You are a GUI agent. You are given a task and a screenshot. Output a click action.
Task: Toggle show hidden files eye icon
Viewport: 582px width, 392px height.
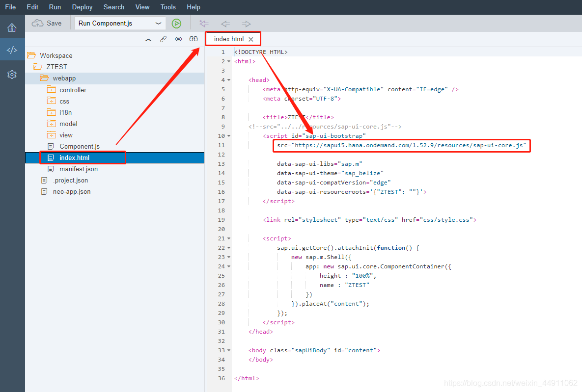coord(179,39)
